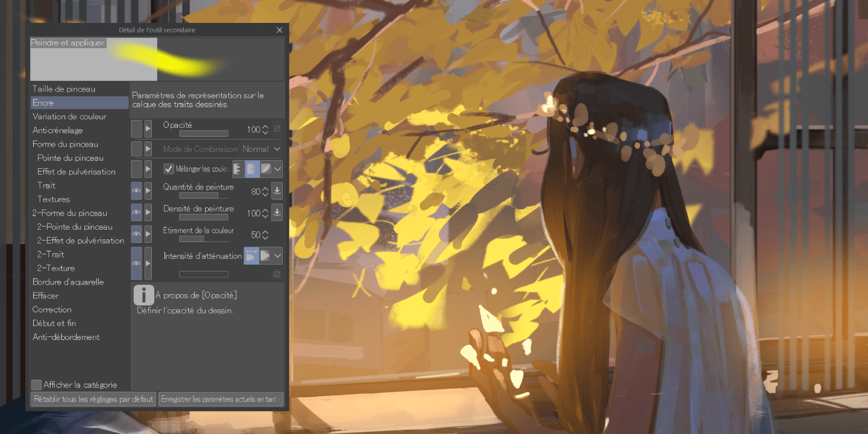
Task: Click Rétablir tous les réglages par défaut
Action: click(x=93, y=399)
